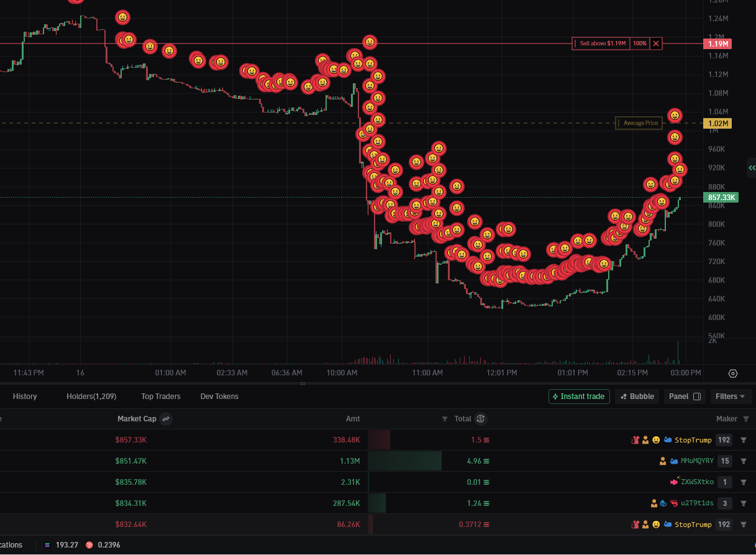The width and height of the screenshot is (756, 555).
Task: Click the 193.27 SOL price value
Action: click(x=66, y=545)
